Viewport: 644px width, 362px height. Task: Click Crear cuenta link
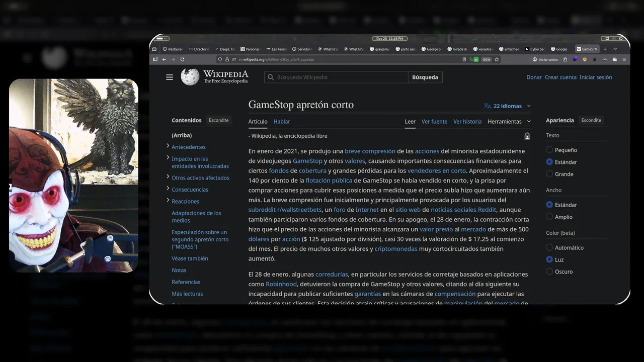[560, 77]
